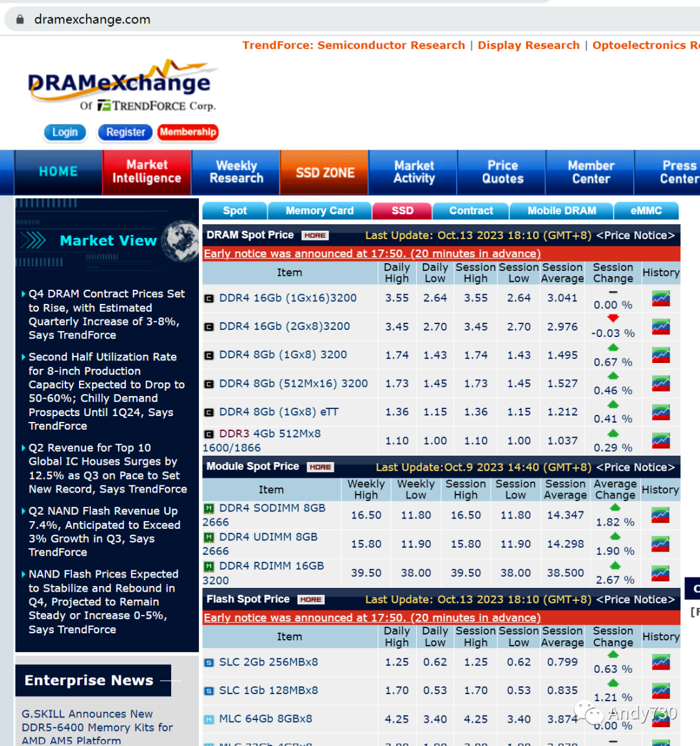Open Flash Spot Price Notice link
This screenshot has height=746, width=700.
point(635,600)
